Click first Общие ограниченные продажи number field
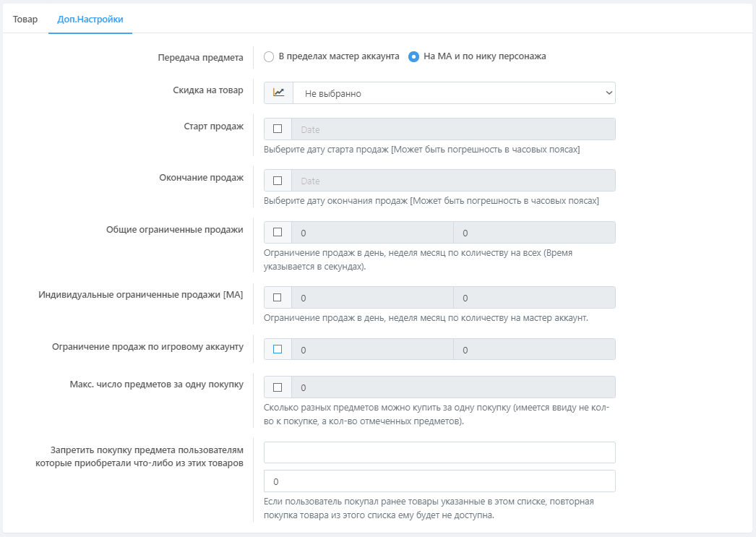The height and width of the screenshot is (537, 756). coord(372,233)
